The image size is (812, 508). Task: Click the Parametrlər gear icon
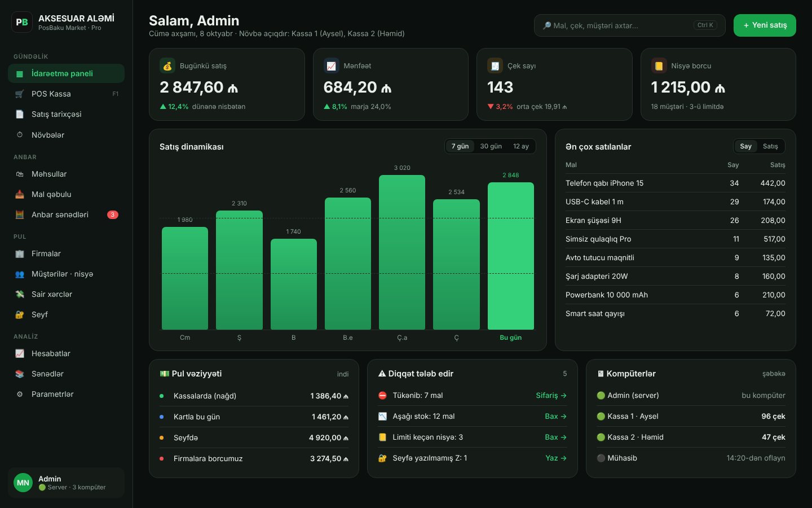click(x=20, y=394)
